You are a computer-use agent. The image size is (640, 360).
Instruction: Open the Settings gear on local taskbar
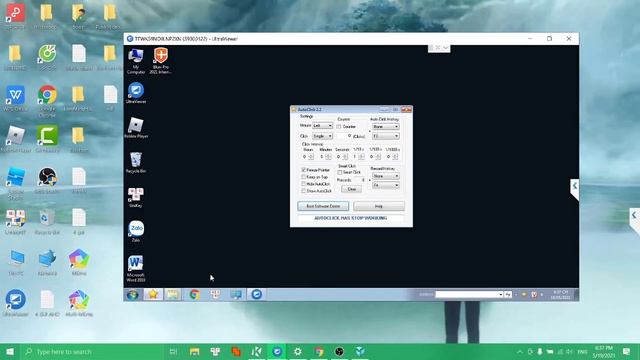point(298,351)
